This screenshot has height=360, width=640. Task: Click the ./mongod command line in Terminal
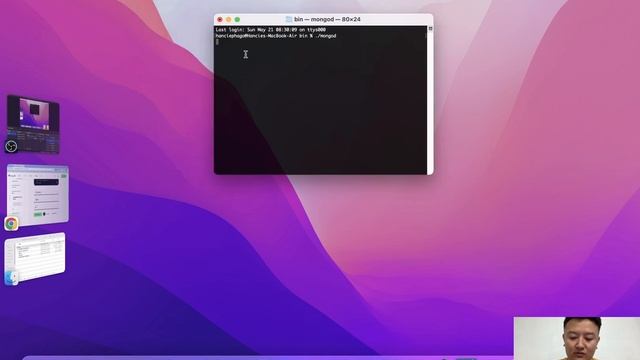pos(276,36)
